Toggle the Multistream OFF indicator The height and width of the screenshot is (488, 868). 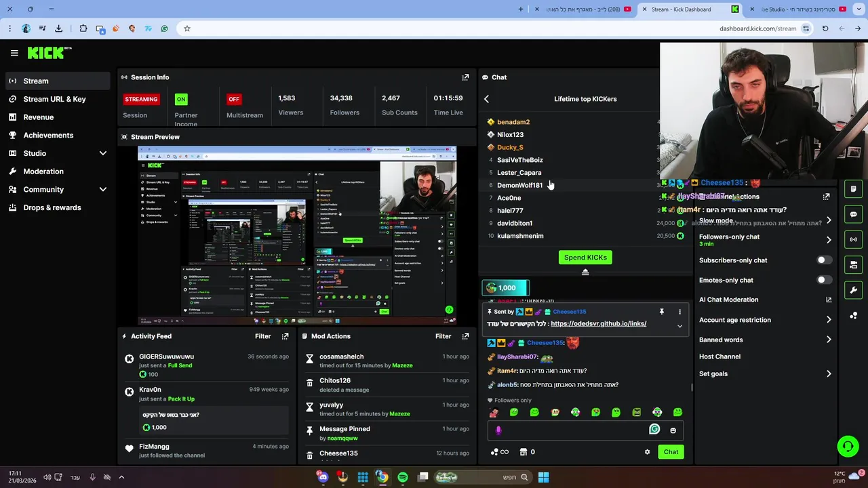(x=234, y=99)
